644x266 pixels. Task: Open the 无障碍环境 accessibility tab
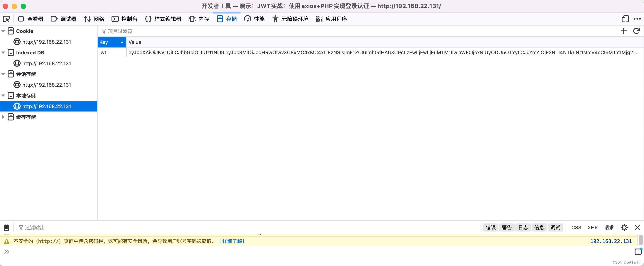pyautogui.click(x=290, y=19)
